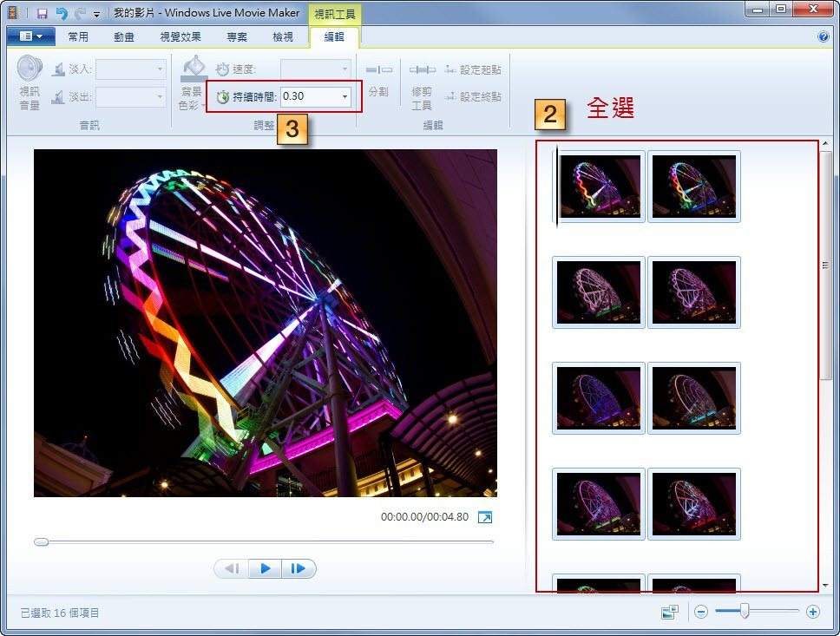840x636 pixels.
Task: Split the clip using 分割
Action: (x=377, y=78)
